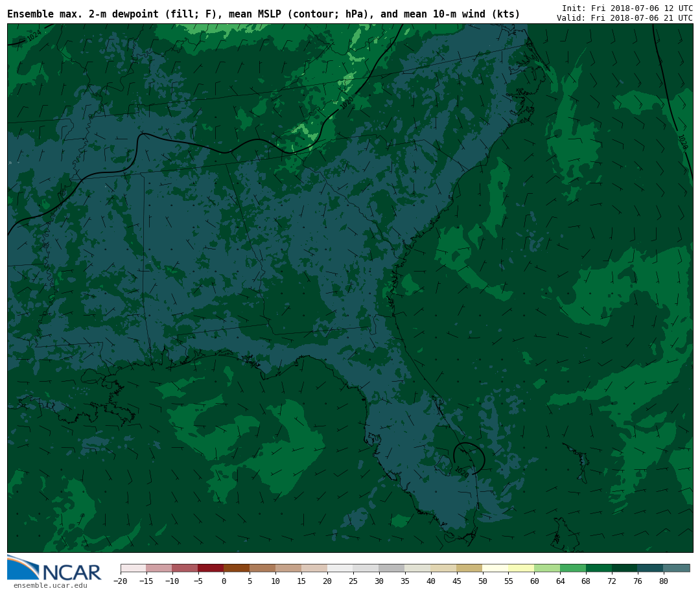Click the '80' colorbar label
700x593 pixels.
[x=664, y=581]
